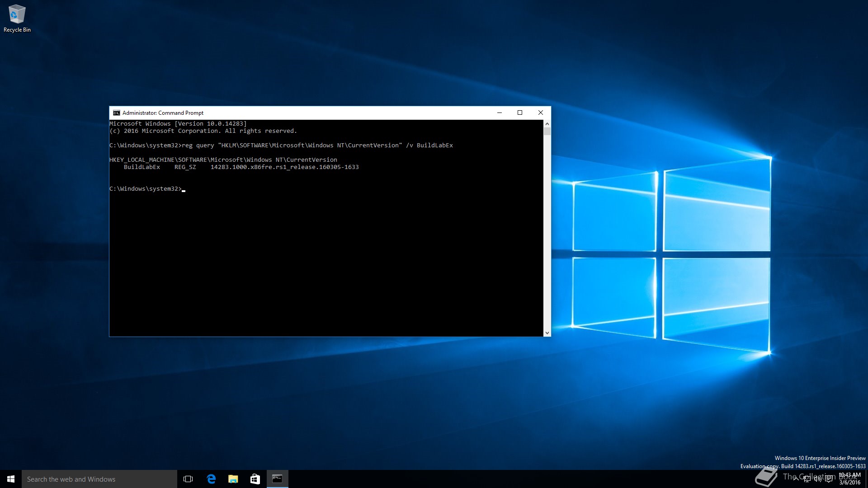Click the Command Prompt title bar icon
The height and width of the screenshot is (488, 868).
pyautogui.click(x=117, y=113)
